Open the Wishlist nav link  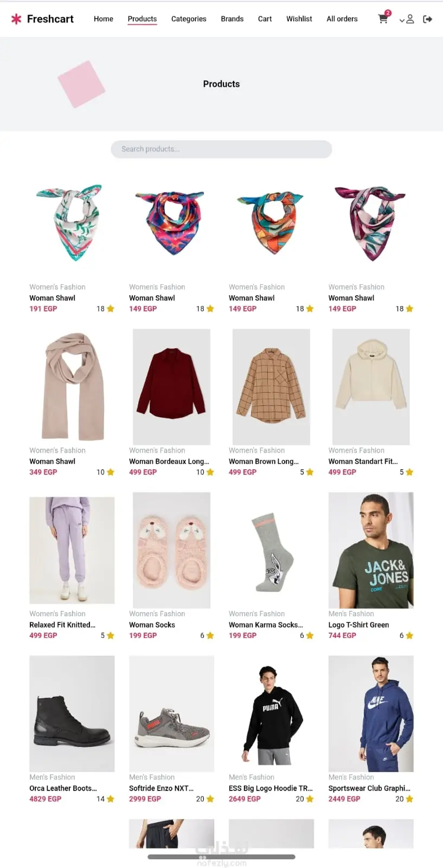(x=299, y=19)
